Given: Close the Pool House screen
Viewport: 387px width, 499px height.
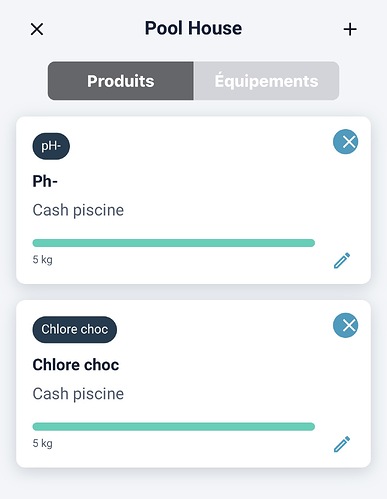Looking at the screenshot, I should click(x=37, y=29).
